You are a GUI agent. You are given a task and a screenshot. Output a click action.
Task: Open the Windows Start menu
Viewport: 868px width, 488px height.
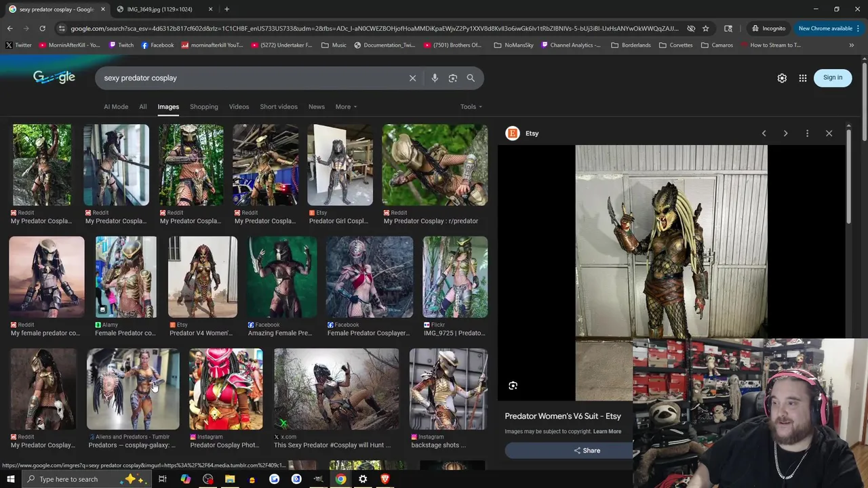[11, 479]
